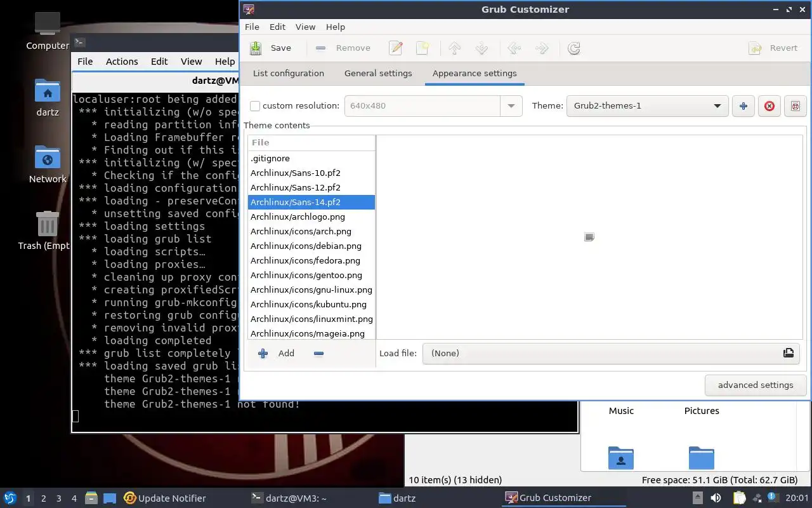Image resolution: width=812 pixels, height=508 pixels.
Task: Click the advanced settings button
Action: click(x=756, y=385)
